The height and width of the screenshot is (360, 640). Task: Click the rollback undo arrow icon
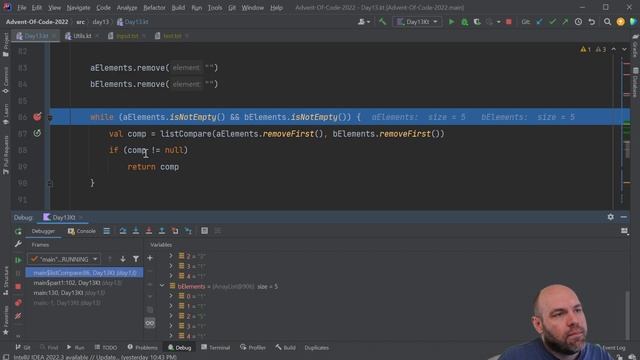tap(591, 22)
